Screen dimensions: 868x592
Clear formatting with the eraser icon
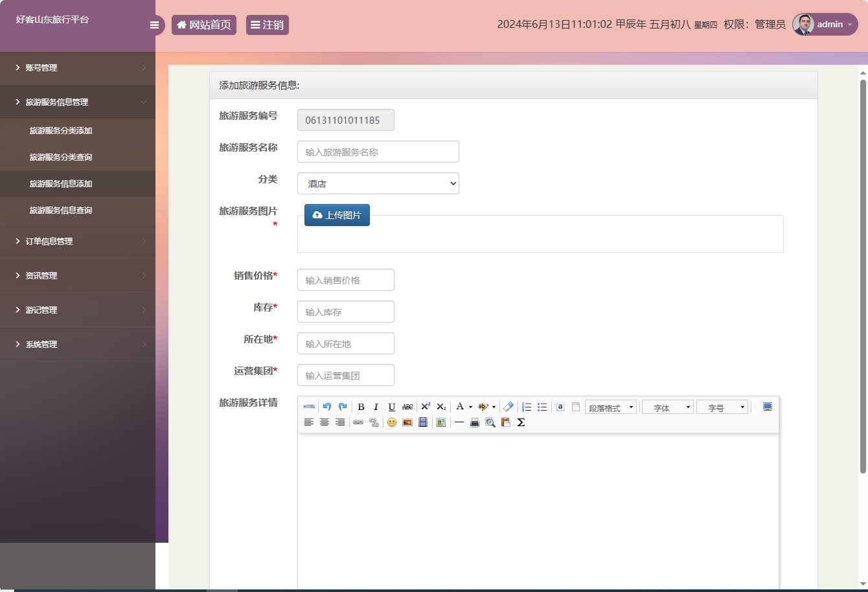point(508,407)
